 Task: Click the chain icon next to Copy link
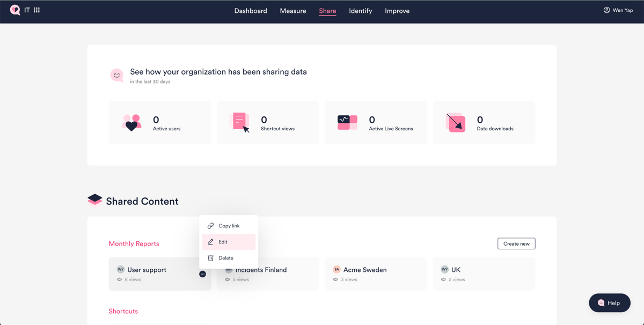[x=210, y=225]
